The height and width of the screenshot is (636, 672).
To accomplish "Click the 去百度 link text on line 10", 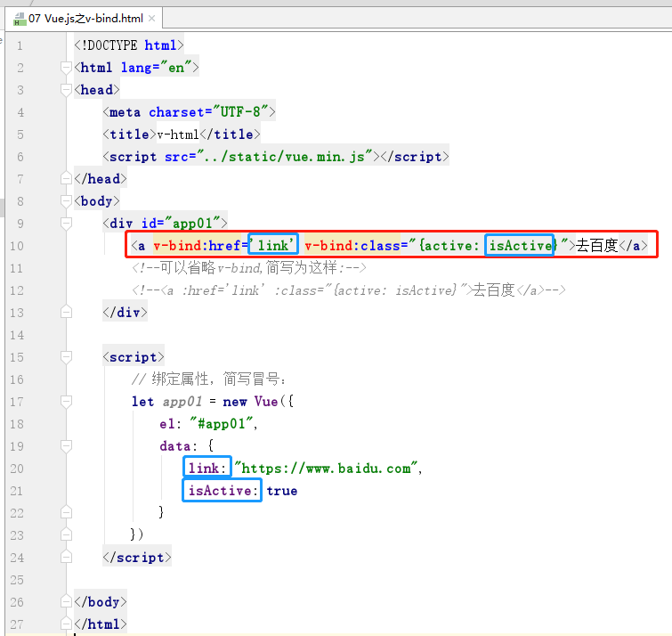I will (x=597, y=246).
